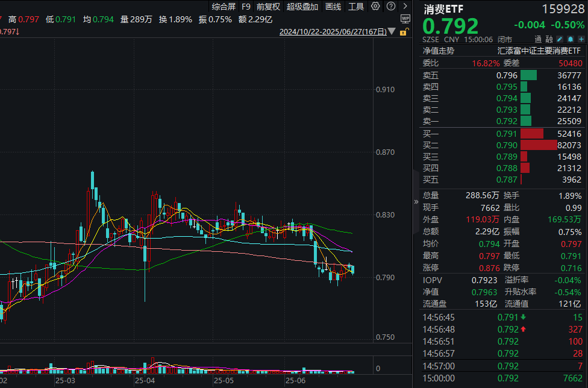Switch to the 综合屏 tab

coord(223,7)
